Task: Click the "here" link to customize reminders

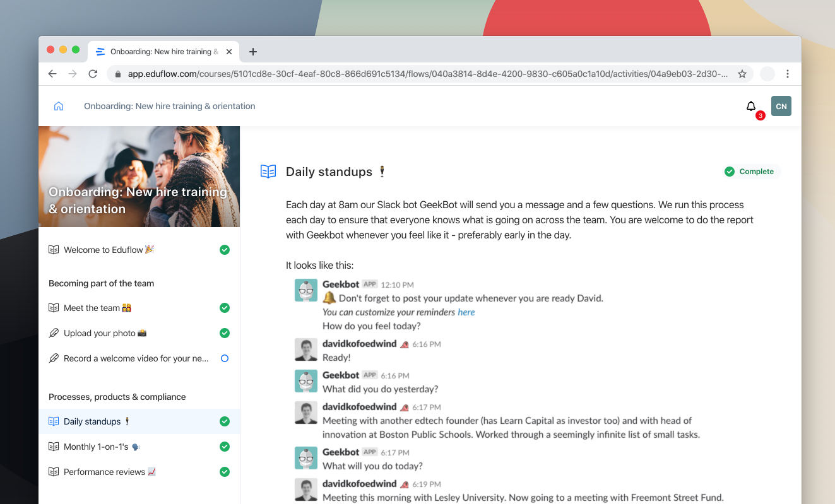Action: 466,312
